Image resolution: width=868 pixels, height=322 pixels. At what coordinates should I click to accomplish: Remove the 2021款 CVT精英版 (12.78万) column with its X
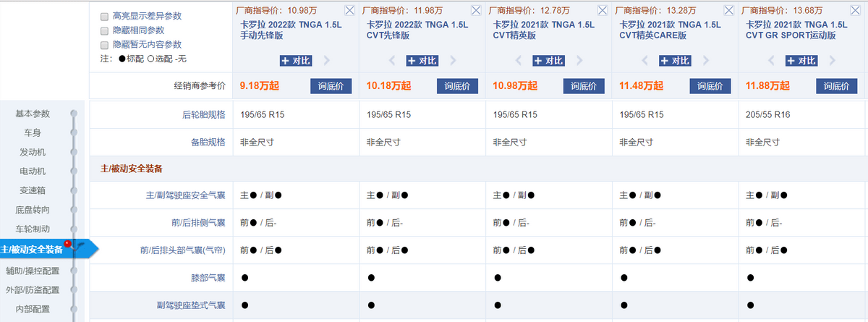tap(602, 10)
